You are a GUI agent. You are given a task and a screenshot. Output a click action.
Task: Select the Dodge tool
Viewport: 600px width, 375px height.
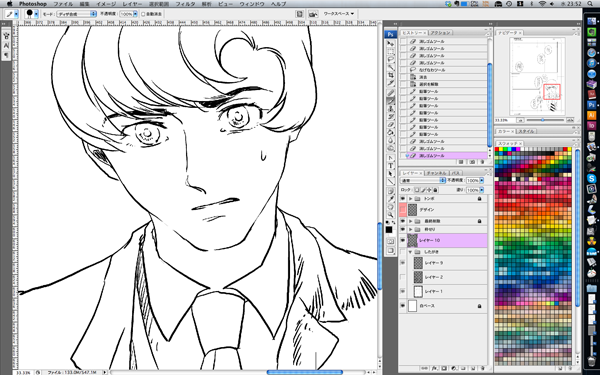pos(390,148)
